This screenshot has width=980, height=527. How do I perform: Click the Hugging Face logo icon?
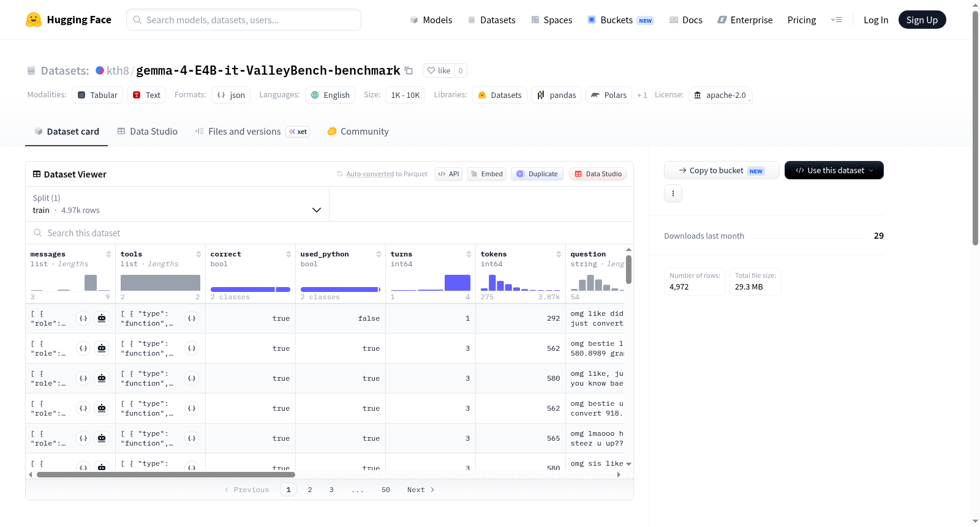tap(34, 20)
